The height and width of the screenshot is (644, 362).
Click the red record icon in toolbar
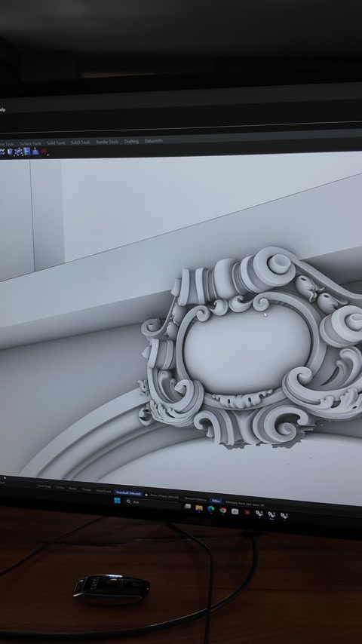point(44,151)
